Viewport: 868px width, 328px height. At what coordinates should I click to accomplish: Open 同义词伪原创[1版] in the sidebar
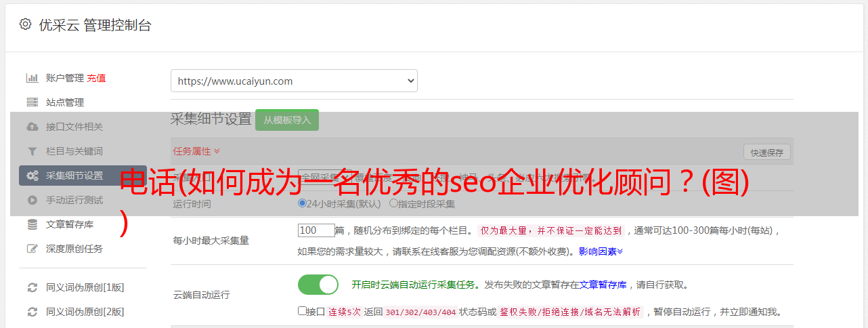tap(85, 287)
